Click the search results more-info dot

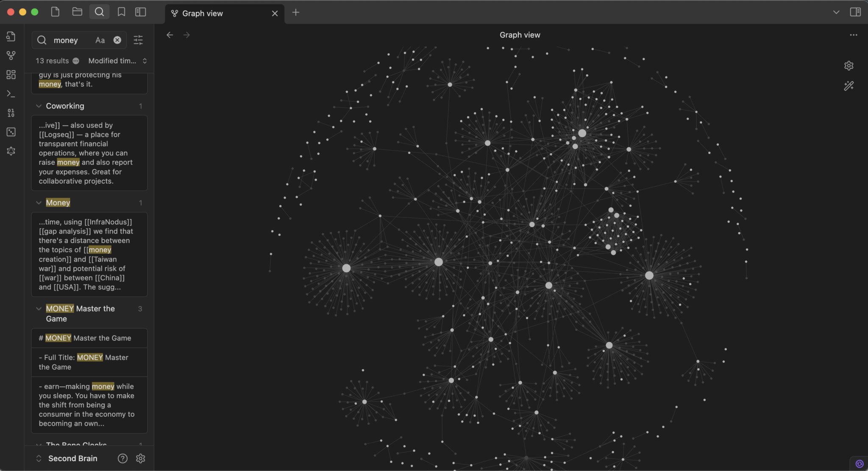click(x=76, y=61)
